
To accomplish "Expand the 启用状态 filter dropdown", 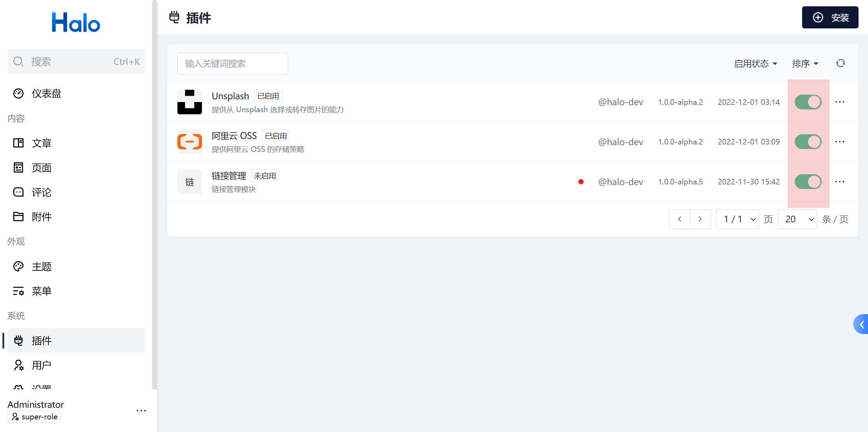I will pyautogui.click(x=755, y=63).
